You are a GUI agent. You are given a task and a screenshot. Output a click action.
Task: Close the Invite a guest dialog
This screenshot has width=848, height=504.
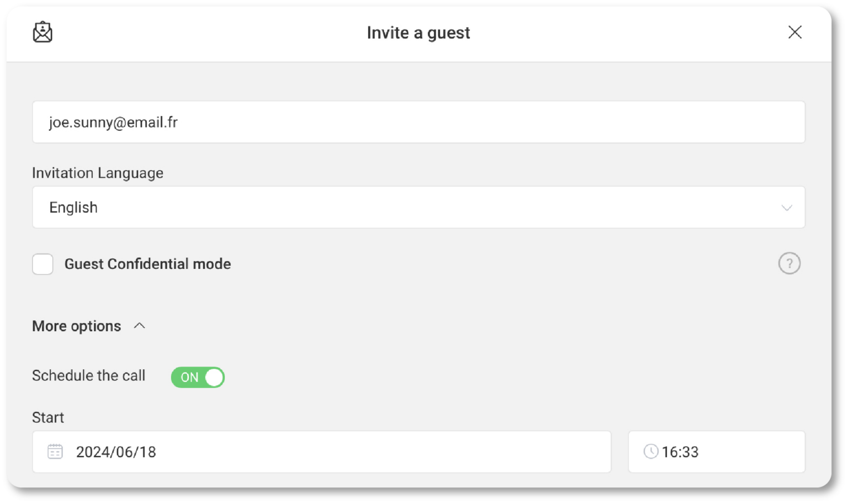click(794, 32)
